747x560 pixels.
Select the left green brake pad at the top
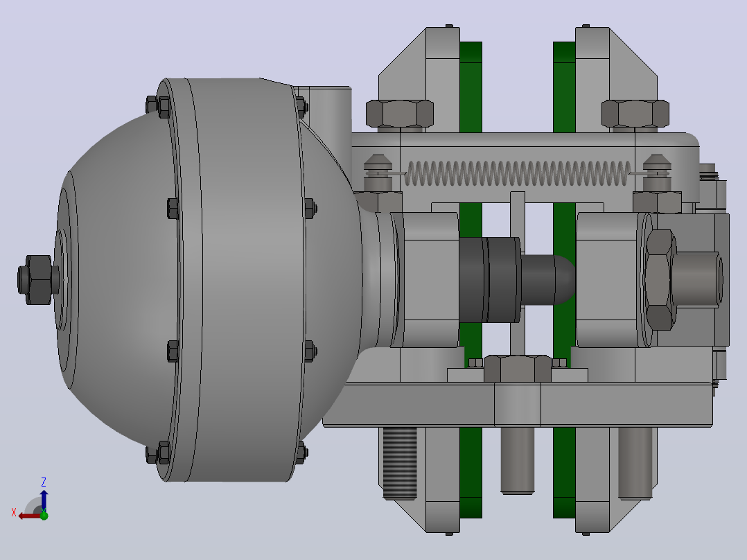471,87
